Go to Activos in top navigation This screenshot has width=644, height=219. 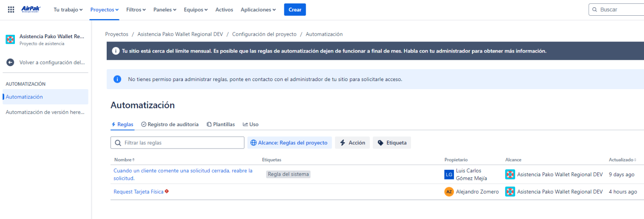pyautogui.click(x=224, y=9)
